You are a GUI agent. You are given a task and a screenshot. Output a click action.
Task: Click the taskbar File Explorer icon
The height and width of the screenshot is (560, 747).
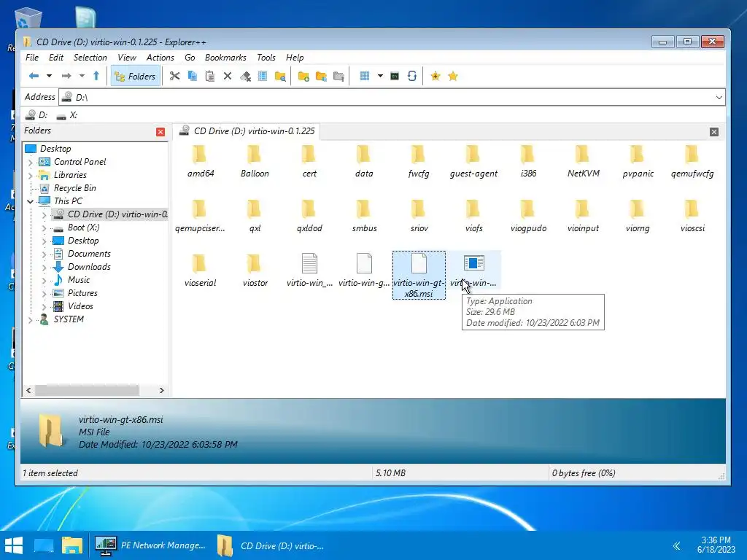pyautogui.click(x=72, y=545)
